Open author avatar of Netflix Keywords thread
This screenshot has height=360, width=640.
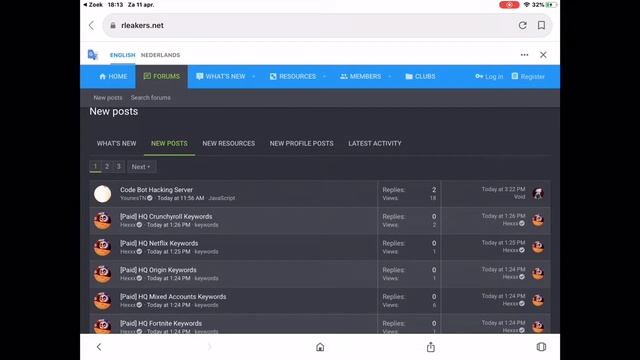(102, 247)
